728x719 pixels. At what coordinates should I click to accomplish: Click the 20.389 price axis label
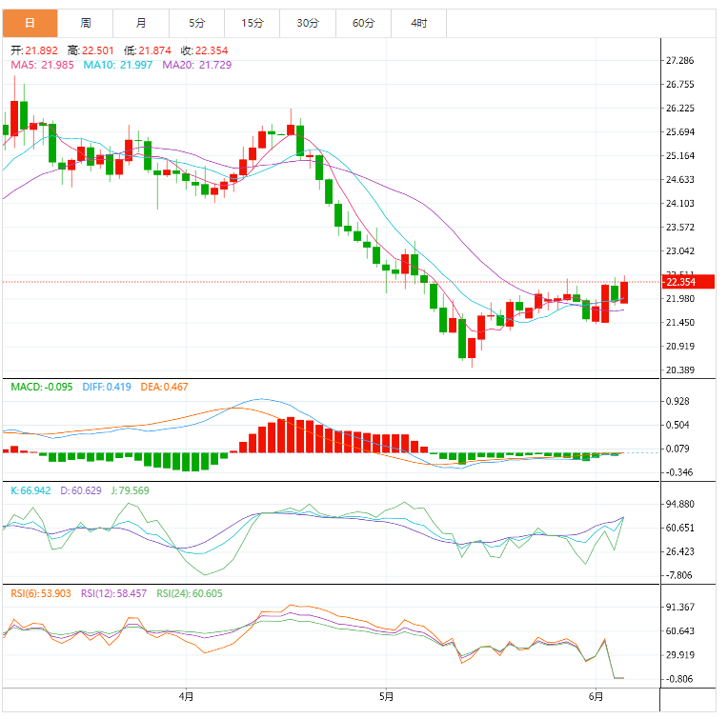coord(679,370)
